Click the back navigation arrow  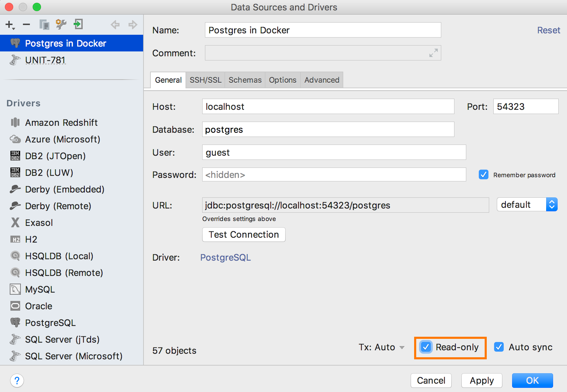115,25
